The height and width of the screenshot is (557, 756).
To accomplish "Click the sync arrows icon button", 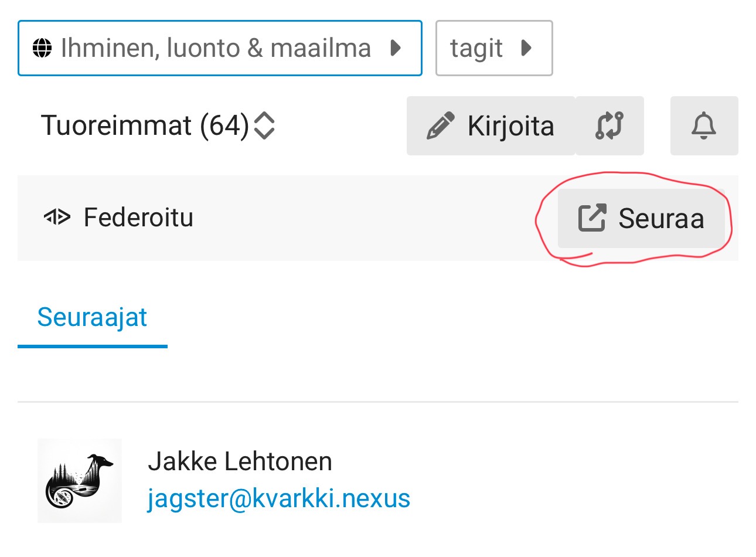I will point(609,126).
